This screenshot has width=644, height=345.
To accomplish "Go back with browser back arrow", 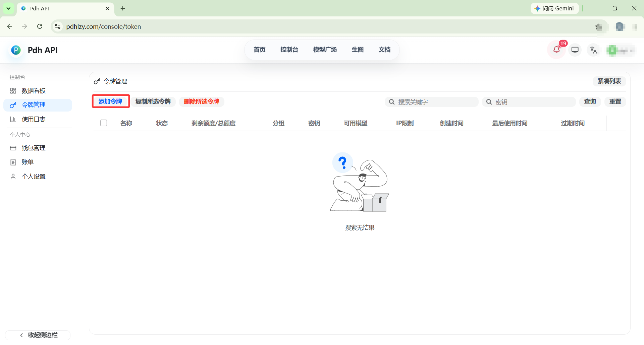I will point(10,26).
